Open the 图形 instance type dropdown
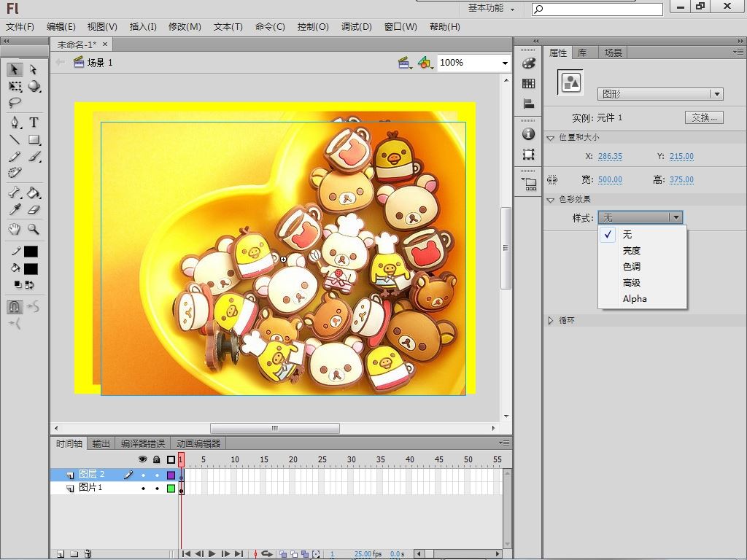 coord(660,94)
